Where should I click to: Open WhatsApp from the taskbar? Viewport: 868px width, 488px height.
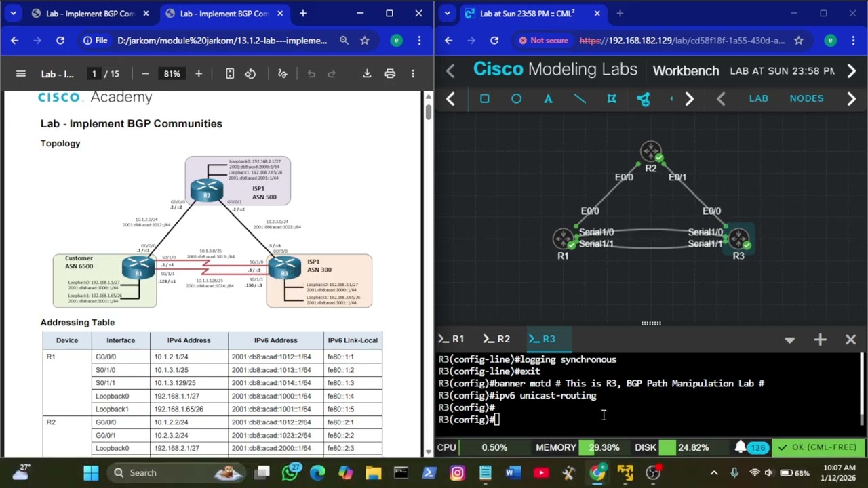pos(290,472)
